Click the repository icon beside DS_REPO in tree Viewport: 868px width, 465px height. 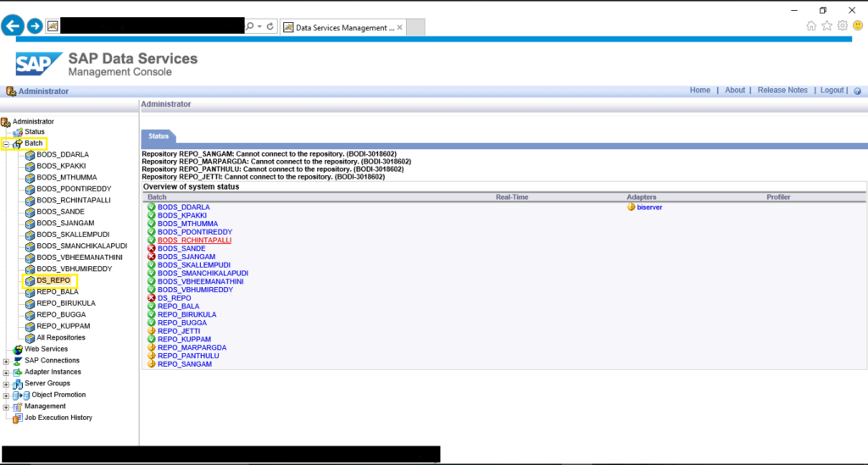tap(30, 281)
